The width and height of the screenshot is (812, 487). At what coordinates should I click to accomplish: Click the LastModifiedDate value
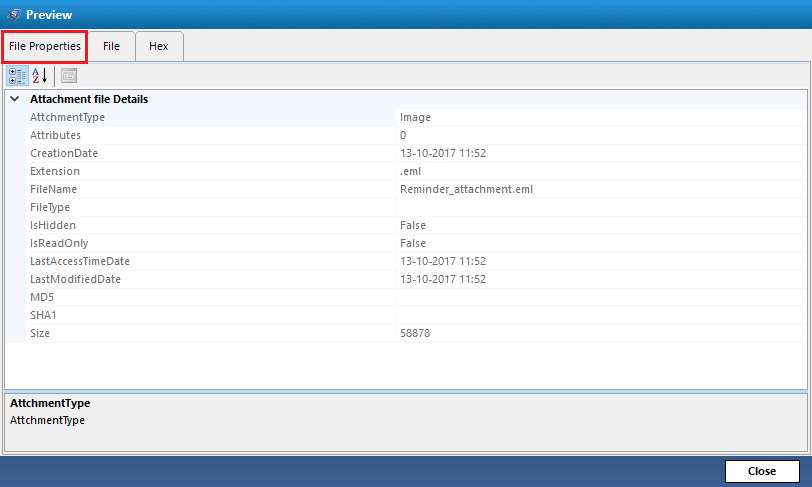[x=443, y=279]
